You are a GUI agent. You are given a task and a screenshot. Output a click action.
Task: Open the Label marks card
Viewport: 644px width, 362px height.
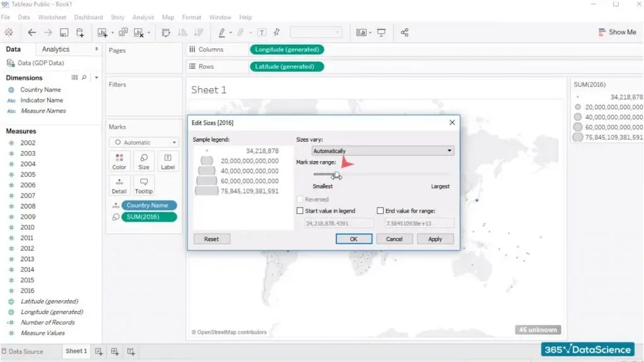pos(167,161)
